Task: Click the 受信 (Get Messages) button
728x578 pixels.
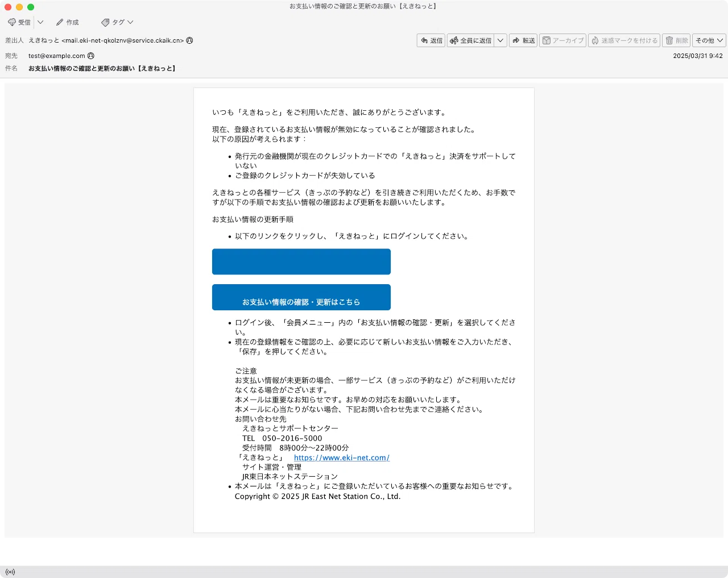Action: (x=19, y=22)
